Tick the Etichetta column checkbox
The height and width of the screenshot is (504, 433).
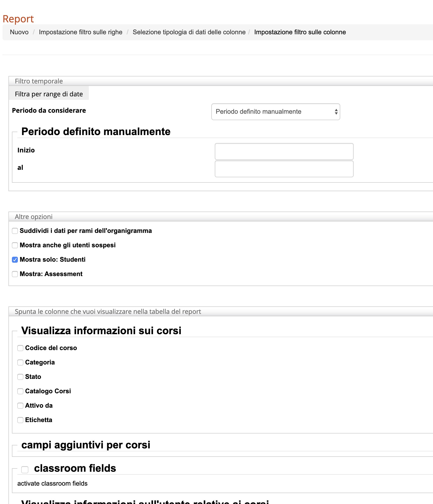20,420
